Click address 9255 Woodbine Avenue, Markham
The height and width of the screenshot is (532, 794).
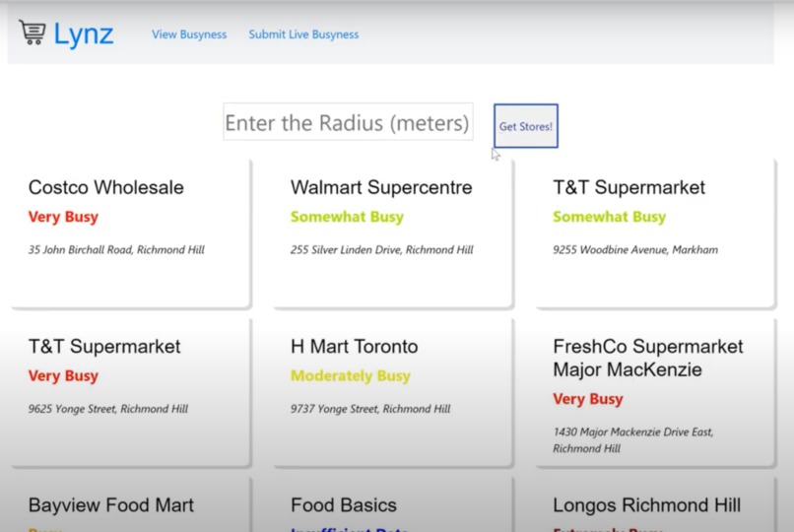click(x=635, y=249)
